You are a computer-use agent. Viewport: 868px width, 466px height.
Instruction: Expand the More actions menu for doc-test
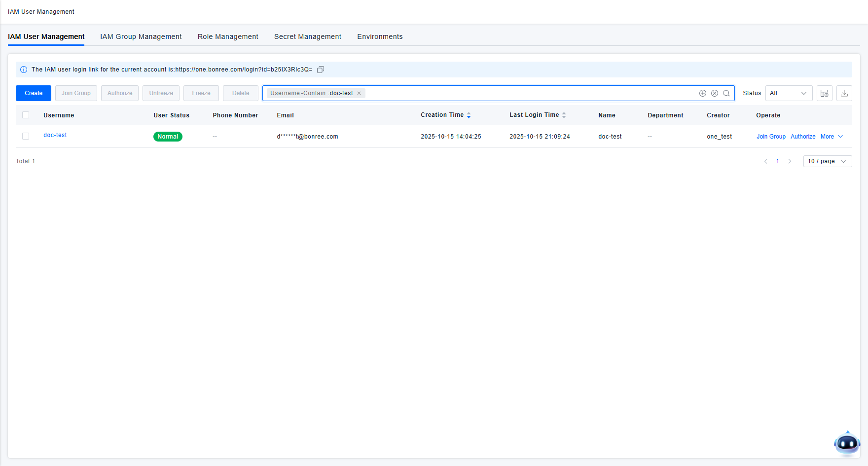[832, 137]
